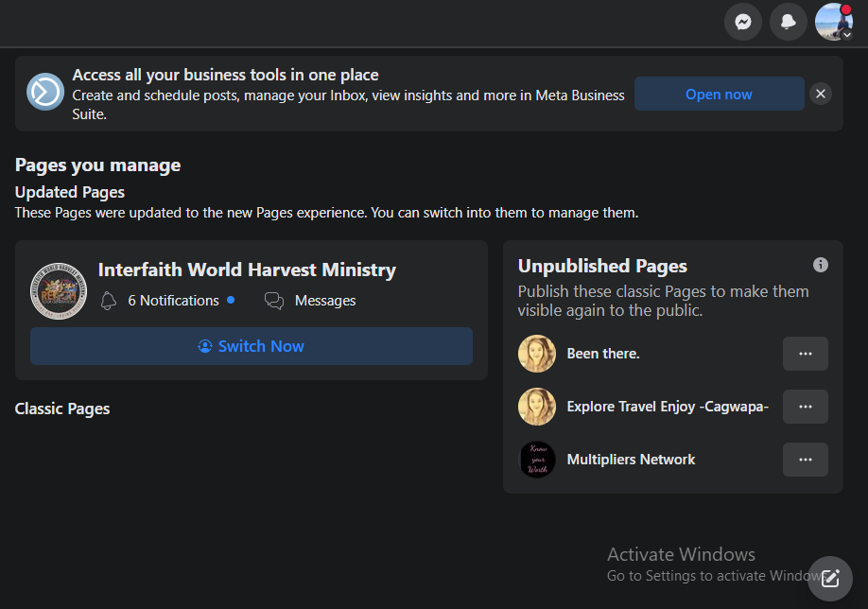Click the notification bell beside 6 Notifications
The width and height of the screenshot is (868, 609).
tap(110, 301)
